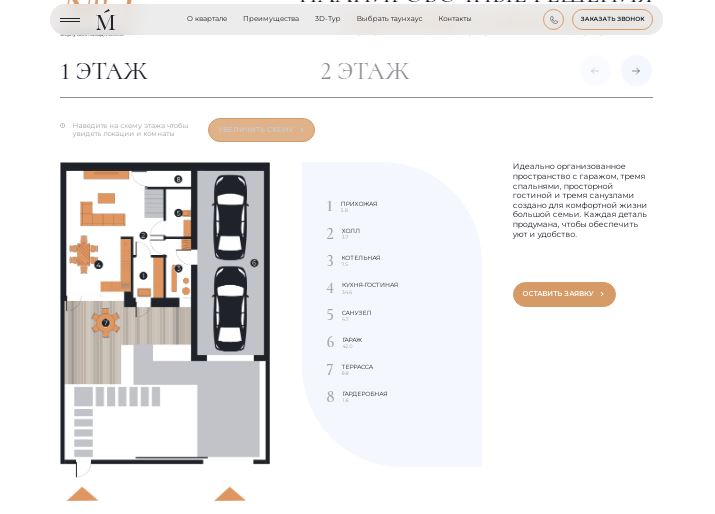Click the M logo in header
Image resolution: width=715 pixels, height=514 pixels.
pos(105,20)
